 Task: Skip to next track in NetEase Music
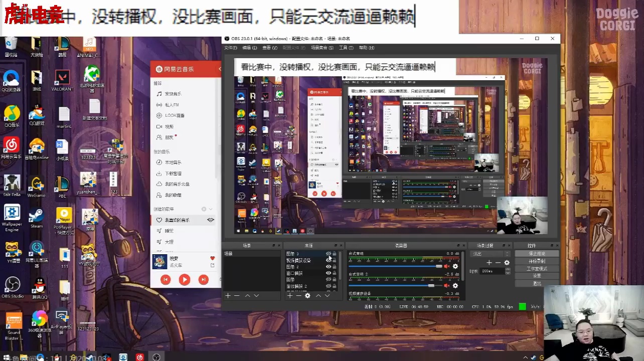[x=203, y=280]
